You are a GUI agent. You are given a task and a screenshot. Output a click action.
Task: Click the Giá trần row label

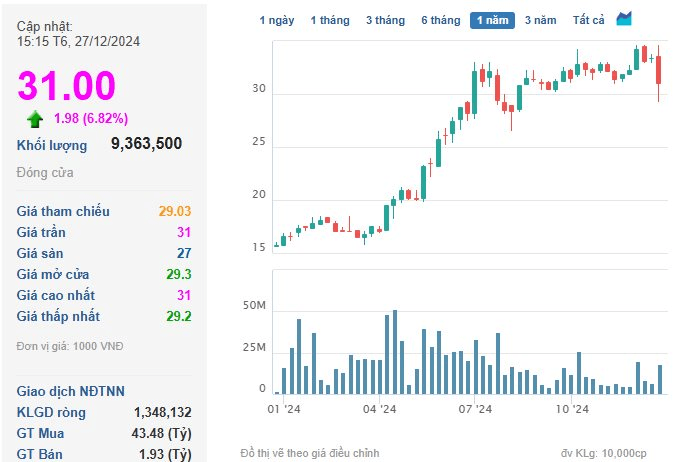41,232
